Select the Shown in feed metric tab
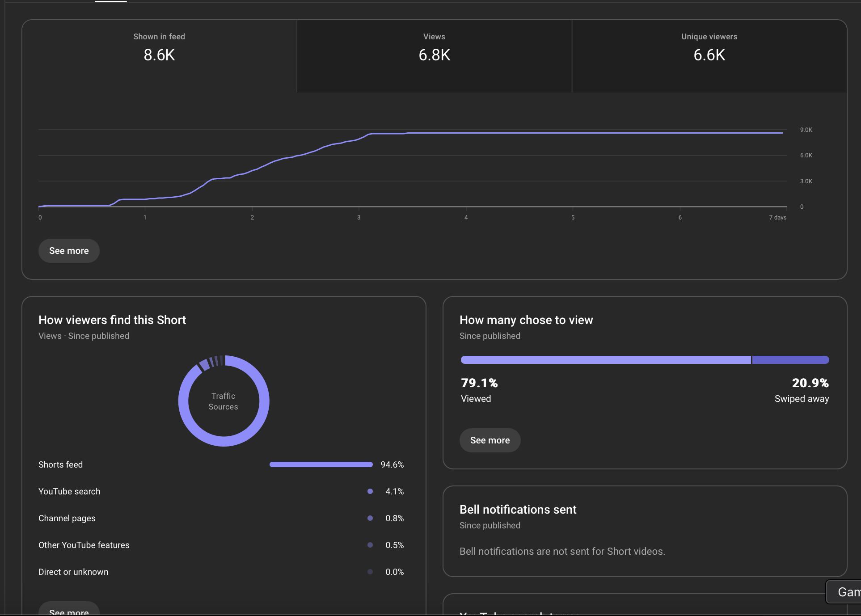861x616 pixels. point(159,56)
